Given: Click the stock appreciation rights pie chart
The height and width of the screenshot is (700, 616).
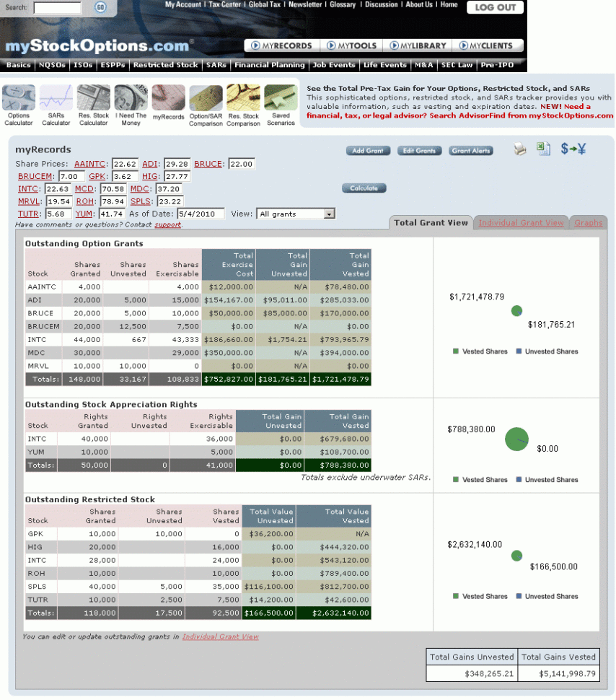Looking at the screenshot, I should [516, 439].
